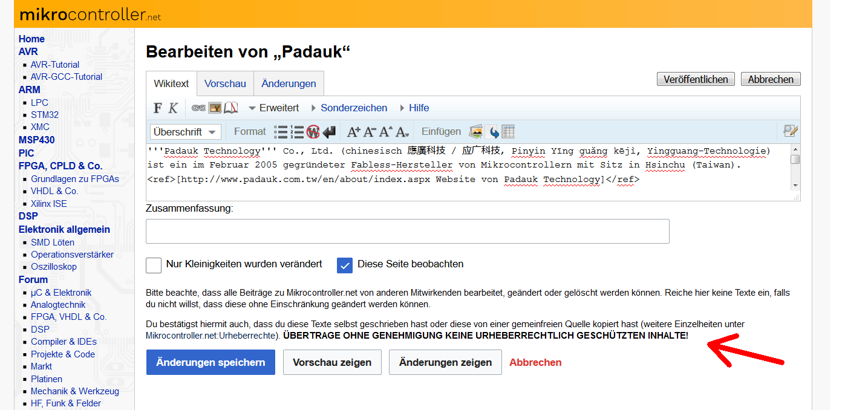Save with 'Änderungen speichern' button

(x=210, y=362)
